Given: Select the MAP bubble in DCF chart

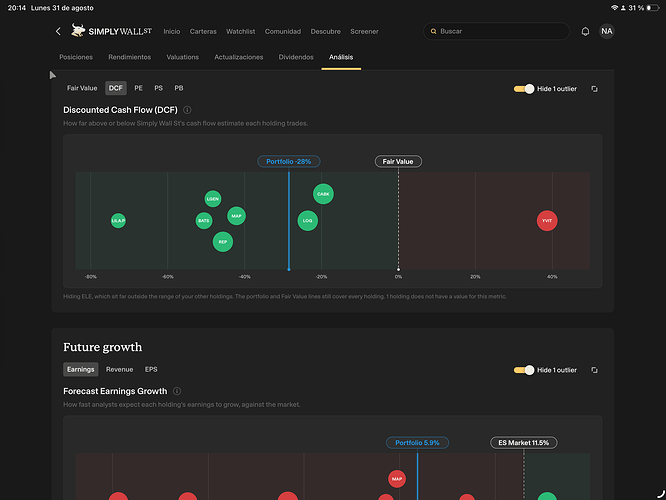Looking at the screenshot, I should pyautogui.click(x=236, y=216).
